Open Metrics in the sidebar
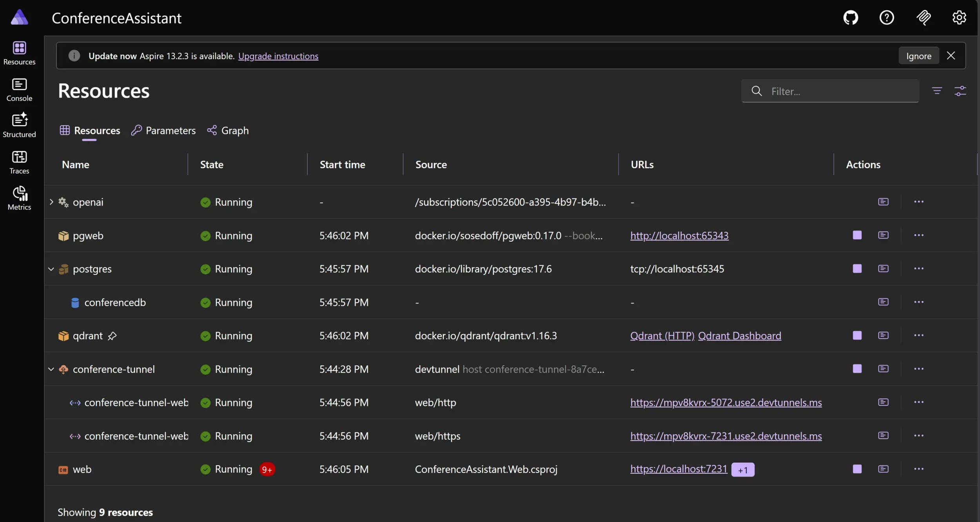The image size is (980, 522). [19, 198]
